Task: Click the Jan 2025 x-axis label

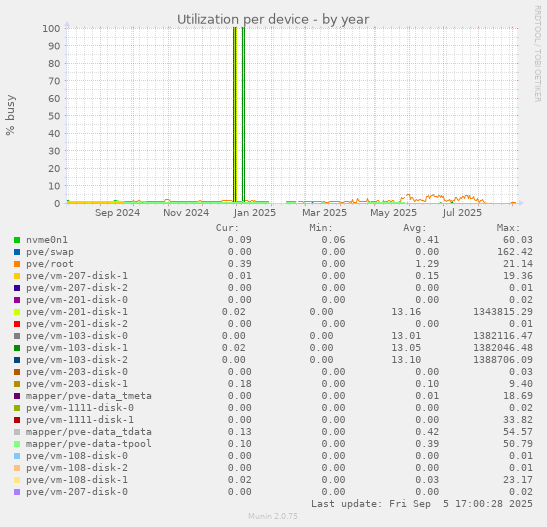Action: point(255,213)
